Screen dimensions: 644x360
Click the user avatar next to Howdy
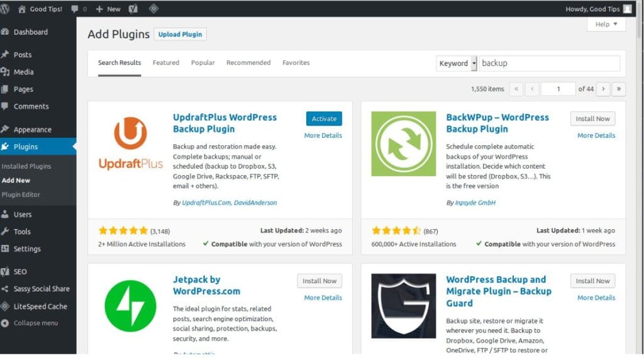click(627, 9)
